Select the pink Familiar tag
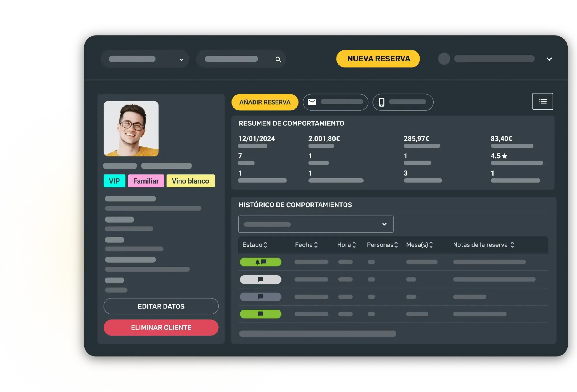 click(146, 181)
